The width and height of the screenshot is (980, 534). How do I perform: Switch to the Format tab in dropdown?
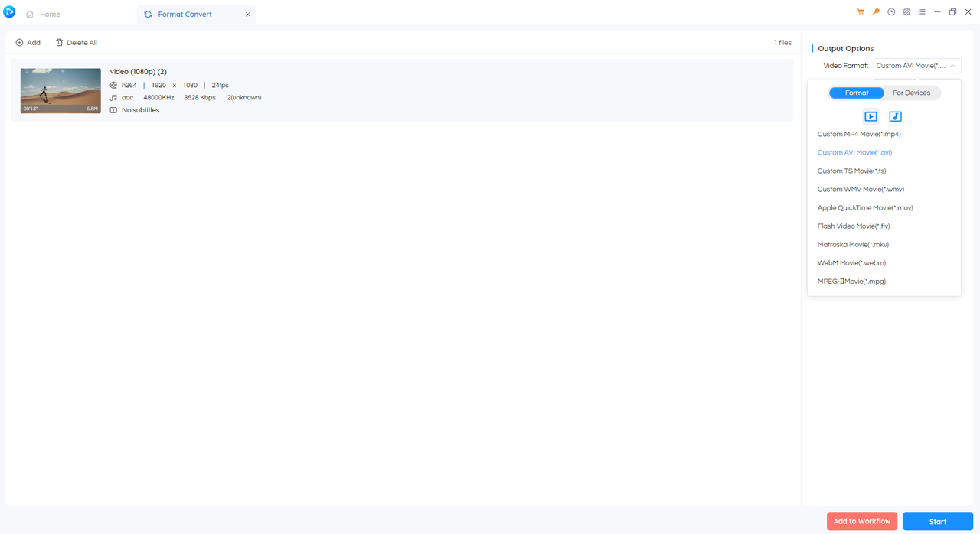click(x=857, y=93)
